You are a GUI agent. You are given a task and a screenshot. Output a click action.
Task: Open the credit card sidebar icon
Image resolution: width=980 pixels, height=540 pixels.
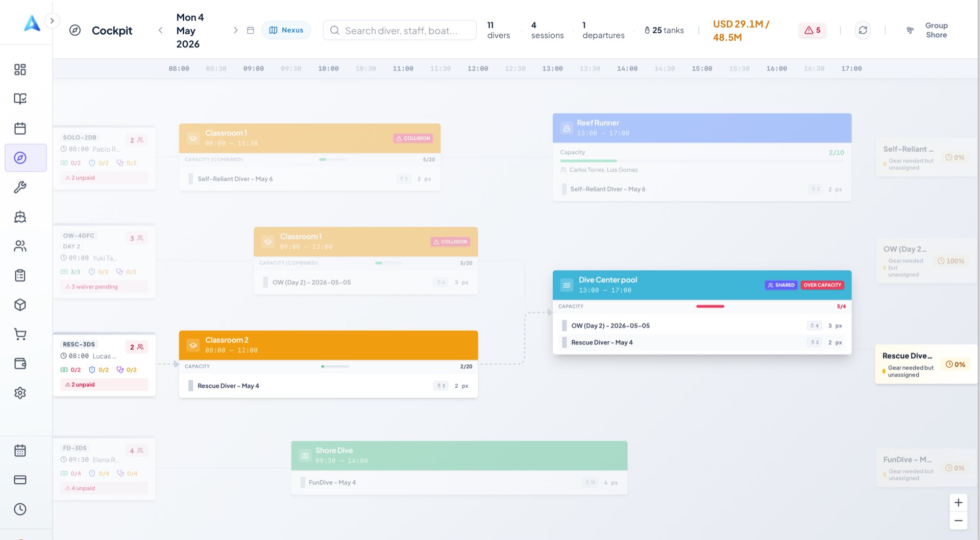point(20,480)
